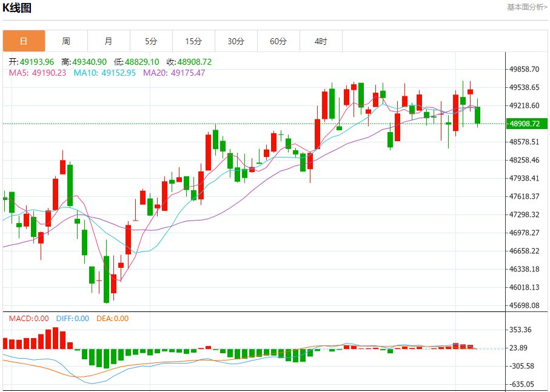
Task: Click the 46338.18 axis price label
Action: point(525,269)
